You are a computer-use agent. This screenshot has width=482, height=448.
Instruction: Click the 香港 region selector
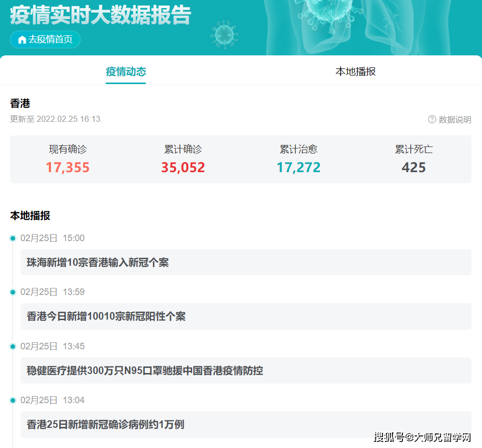pos(19,104)
